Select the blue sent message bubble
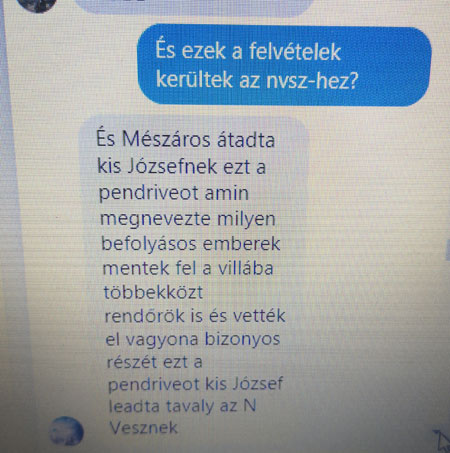450x453 pixels. coord(284,65)
